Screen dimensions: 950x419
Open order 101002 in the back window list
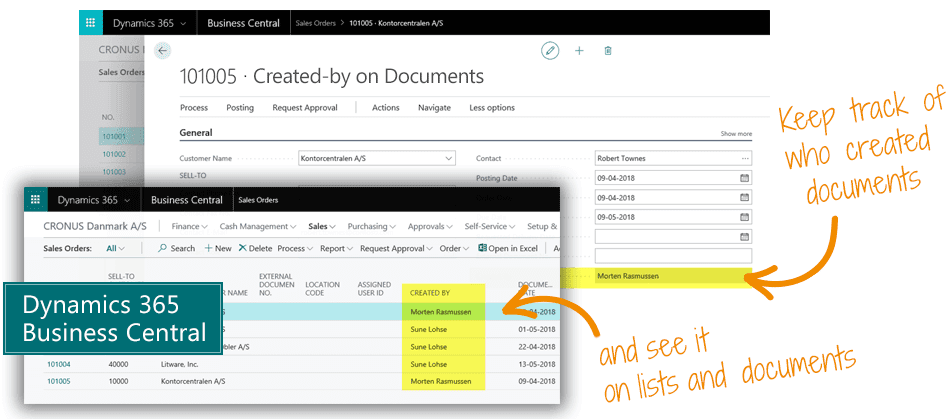pyautogui.click(x=114, y=154)
